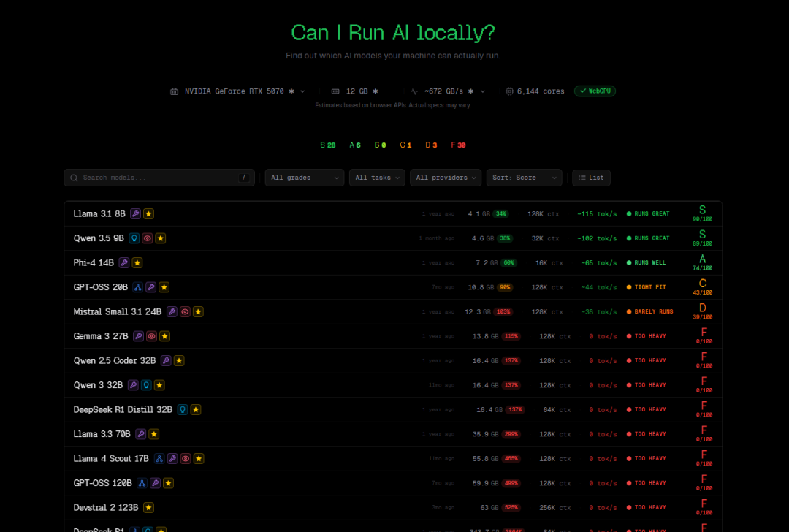This screenshot has height=532, width=789.
Task: Click the eye vision icon on Llama 4 Scout 17B
Action: [x=186, y=459]
